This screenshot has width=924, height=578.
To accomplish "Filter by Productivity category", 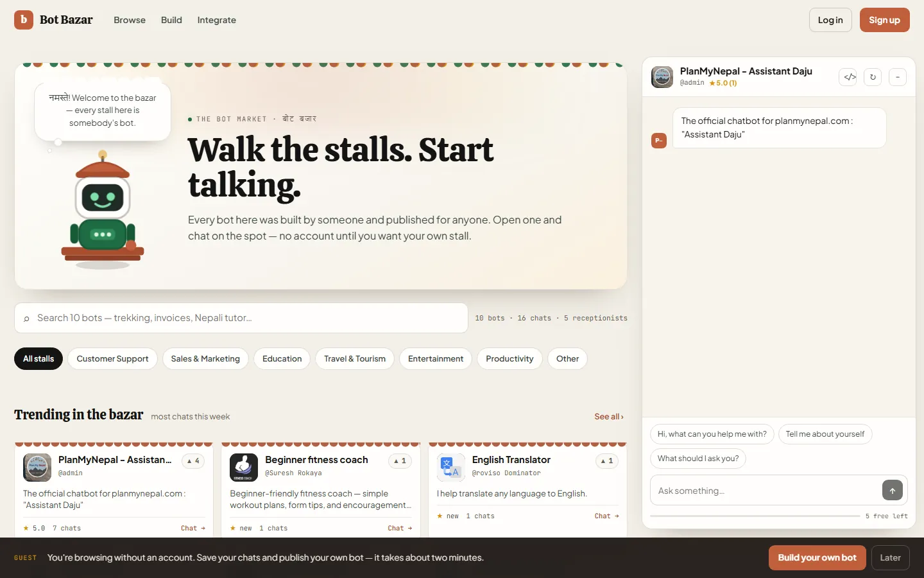I will 509,358.
